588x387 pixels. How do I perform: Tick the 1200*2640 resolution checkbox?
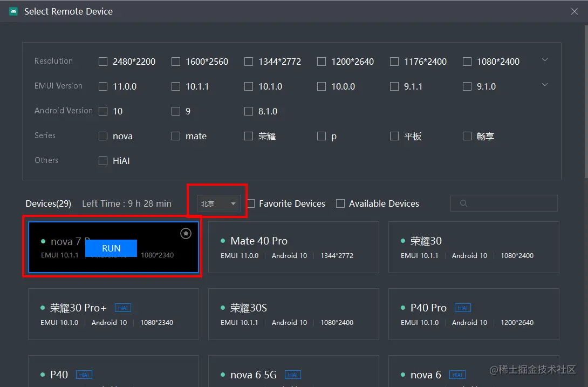coord(322,62)
